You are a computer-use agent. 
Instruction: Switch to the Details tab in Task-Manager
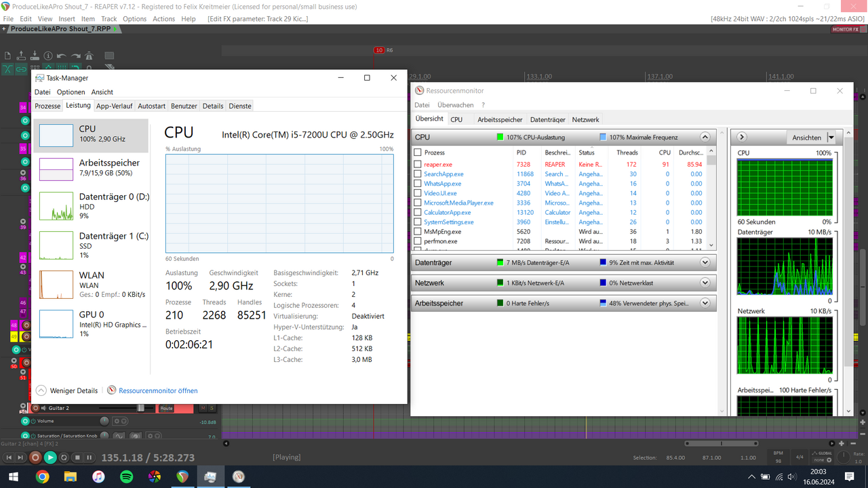click(212, 106)
